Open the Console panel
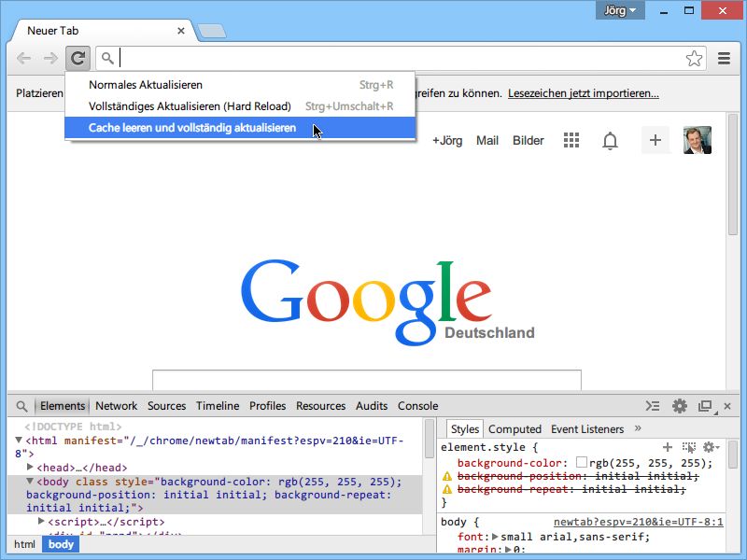747x560 pixels. (417, 406)
